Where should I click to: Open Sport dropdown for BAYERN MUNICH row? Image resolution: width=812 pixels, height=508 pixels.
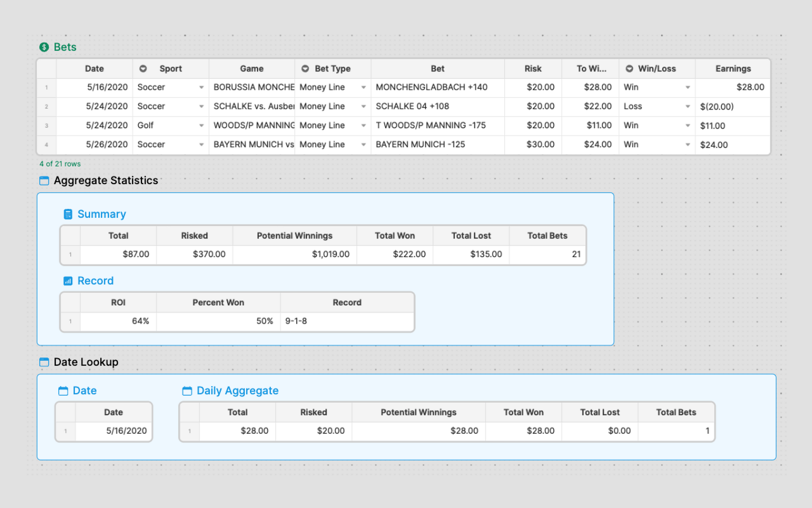click(x=201, y=144)
